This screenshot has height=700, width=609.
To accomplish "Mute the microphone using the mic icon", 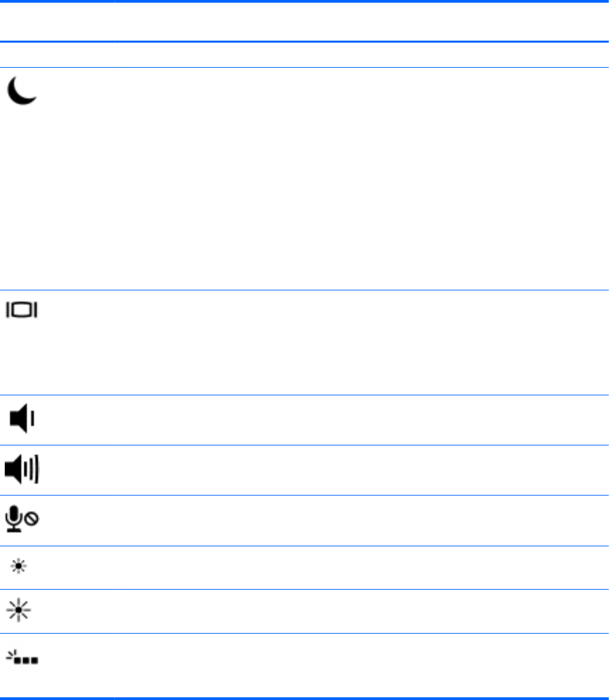I will [x=22, y=519].
